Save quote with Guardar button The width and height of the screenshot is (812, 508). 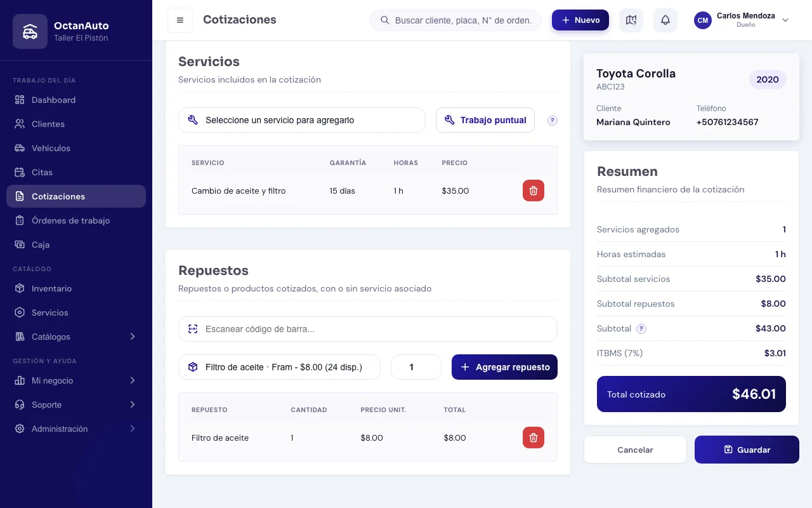747,450
